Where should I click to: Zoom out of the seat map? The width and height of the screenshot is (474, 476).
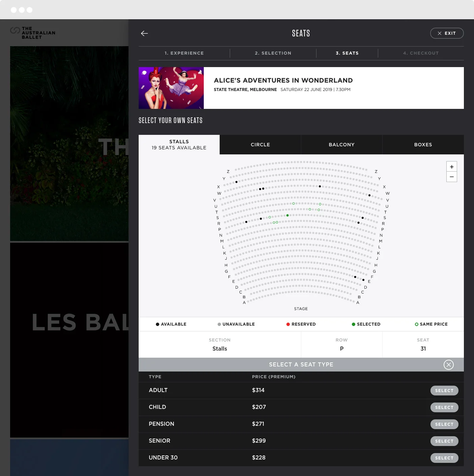(452, 177)
